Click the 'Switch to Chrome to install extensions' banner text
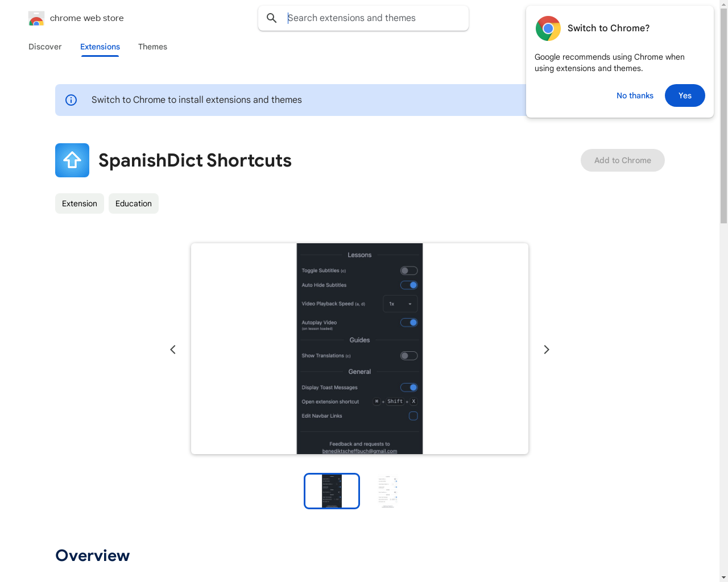 click(x=197, y=100)
